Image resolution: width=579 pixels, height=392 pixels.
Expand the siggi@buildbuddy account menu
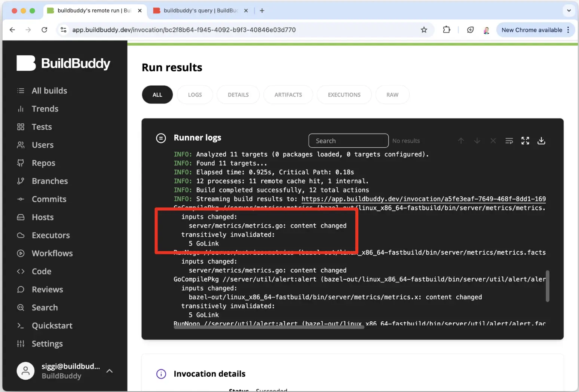(x=109, y=371)
